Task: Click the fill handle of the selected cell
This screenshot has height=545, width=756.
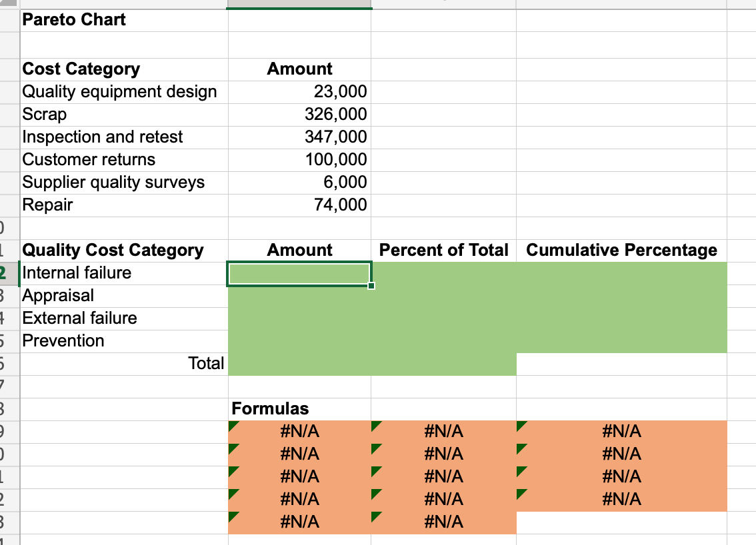Action: point(371,284)
